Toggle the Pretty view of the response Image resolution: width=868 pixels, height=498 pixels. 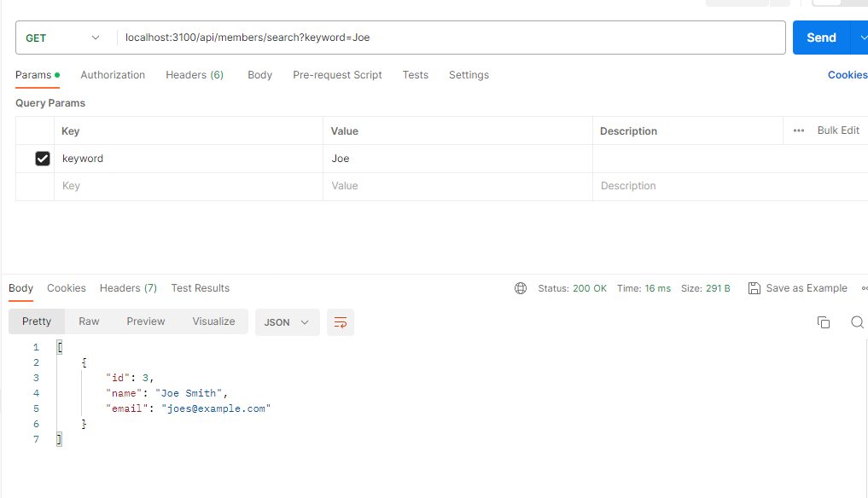pyautogui.click(x=36, y=321)
